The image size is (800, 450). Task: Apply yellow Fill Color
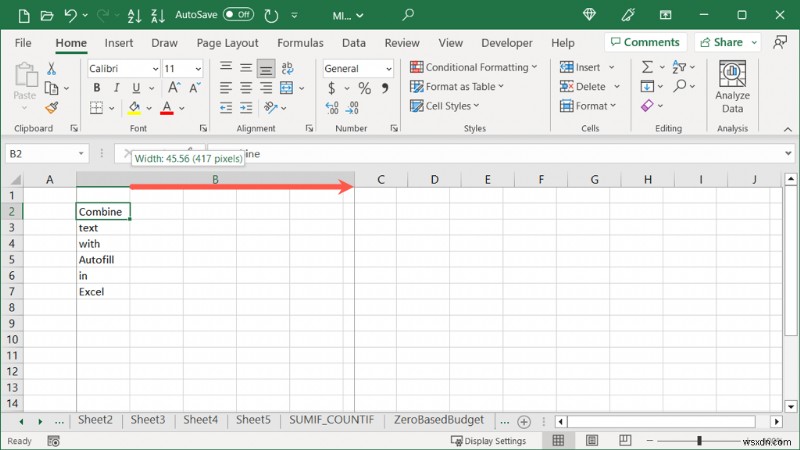tap(134, 108)
